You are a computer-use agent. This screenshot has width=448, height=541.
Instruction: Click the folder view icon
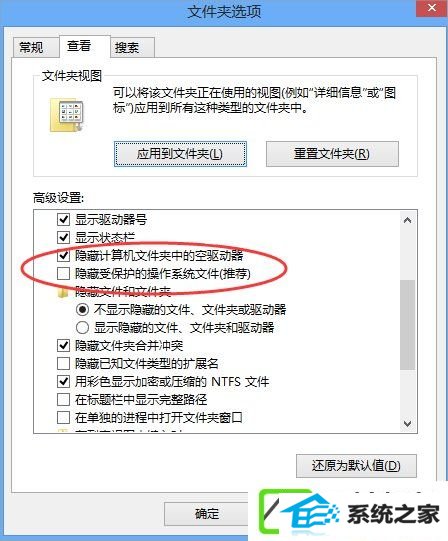(67, 115)
